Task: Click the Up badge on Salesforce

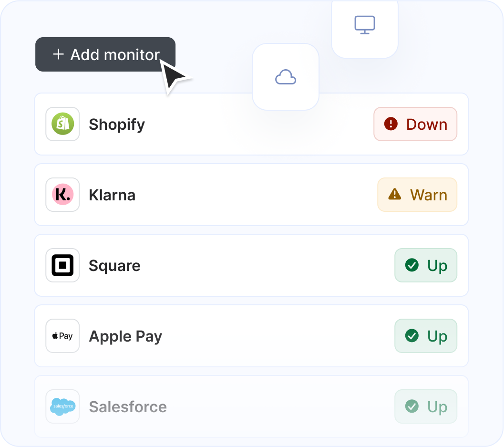Action: pyautogui.click(x=426, y=406)
